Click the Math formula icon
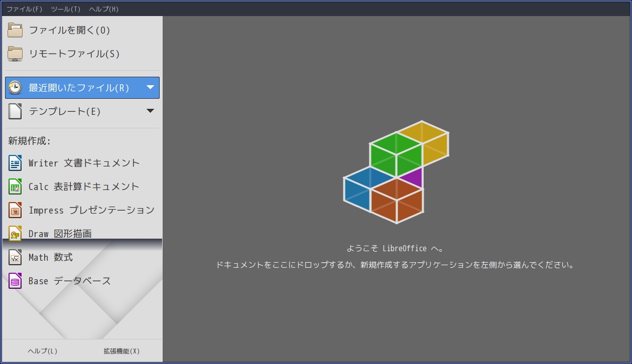Image resolution: width=632 pixels, height=364 pixels. click(15, 257)
